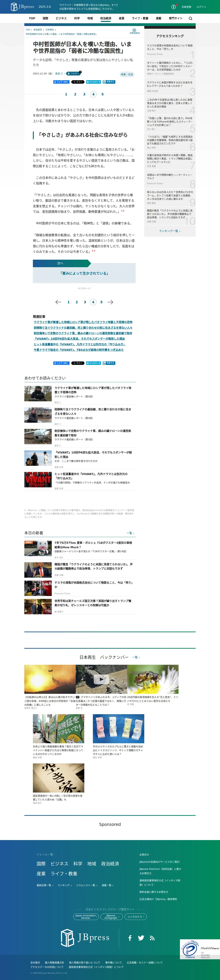Share on Facebook button above article

[61, 82]
